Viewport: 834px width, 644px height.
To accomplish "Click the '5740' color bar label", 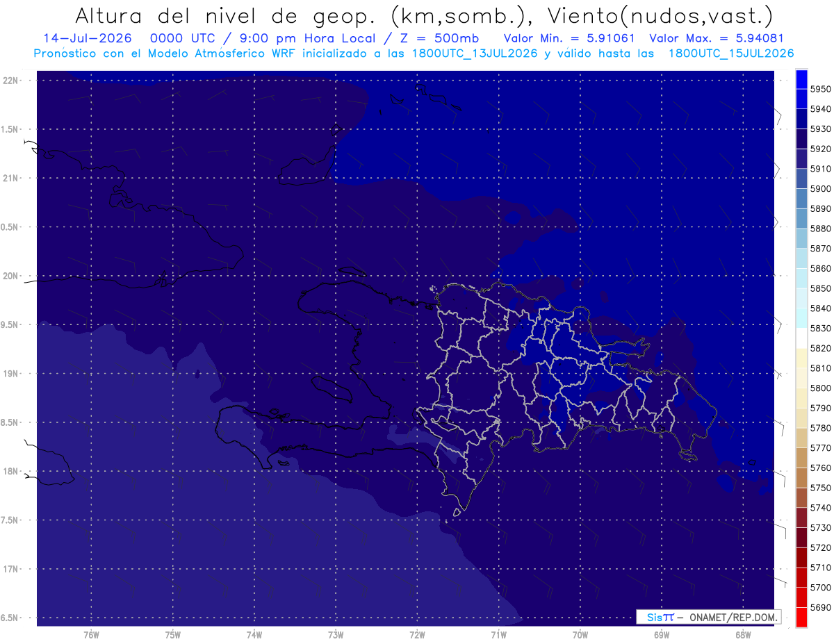I will coord(821,508).
